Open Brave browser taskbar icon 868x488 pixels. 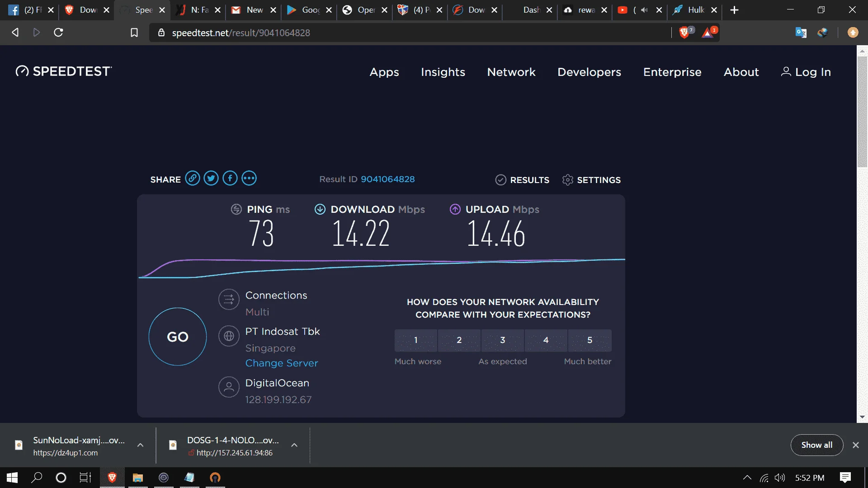[x=112, y=478]
